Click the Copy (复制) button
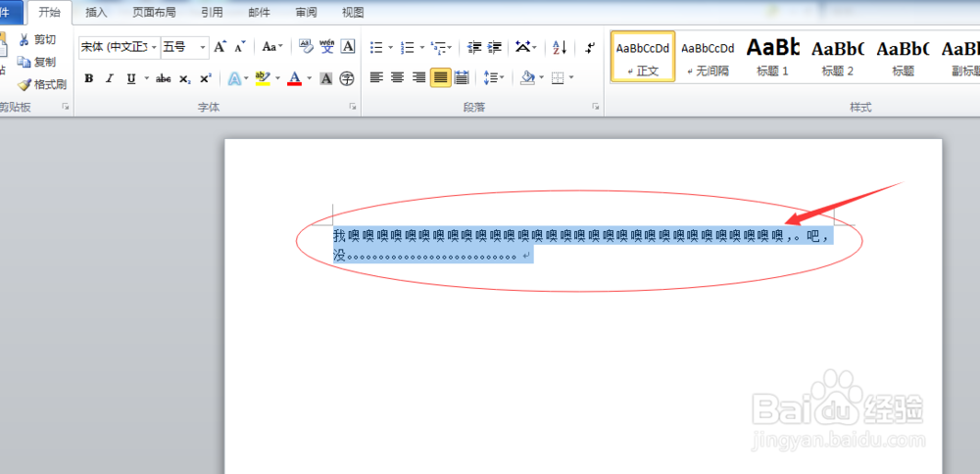The image size is (980, 474). 37,62
